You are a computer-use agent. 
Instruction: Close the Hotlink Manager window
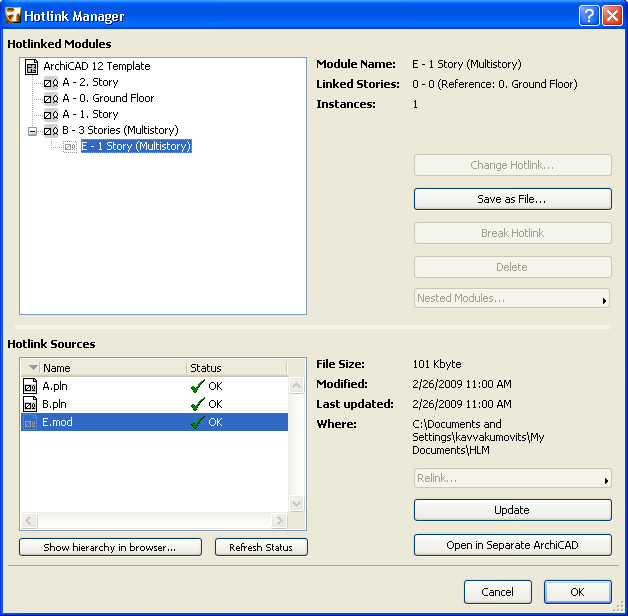[x=612, y=16]
